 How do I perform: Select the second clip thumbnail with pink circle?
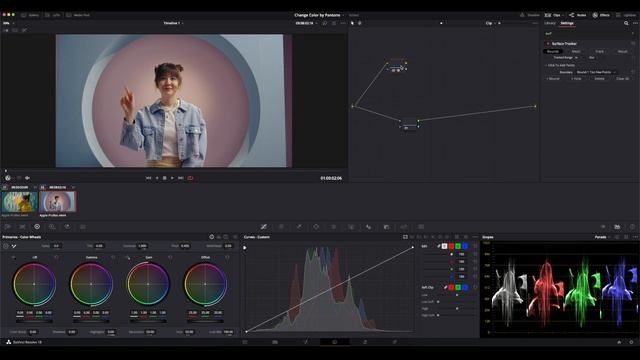click(x=58, y=202)
